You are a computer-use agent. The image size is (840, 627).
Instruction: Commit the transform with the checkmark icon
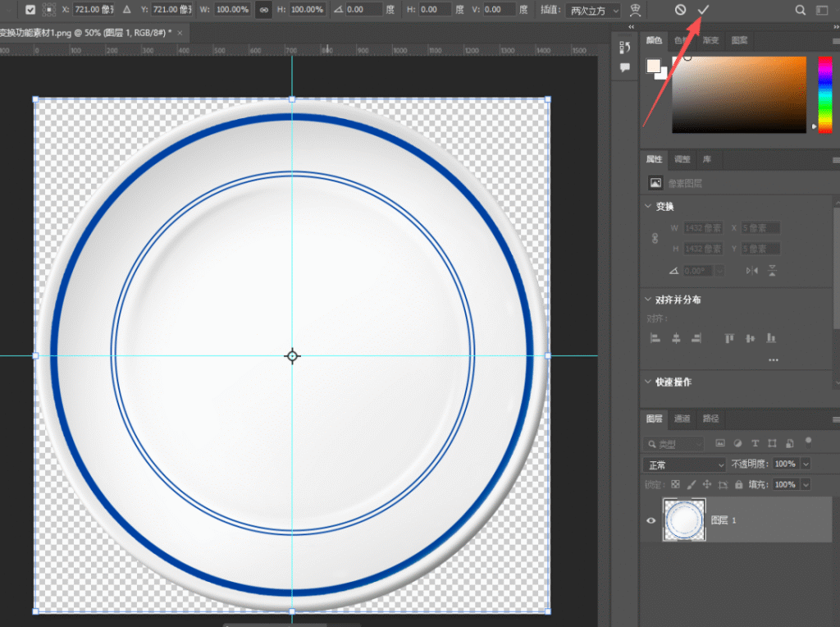tap(703, 10)
